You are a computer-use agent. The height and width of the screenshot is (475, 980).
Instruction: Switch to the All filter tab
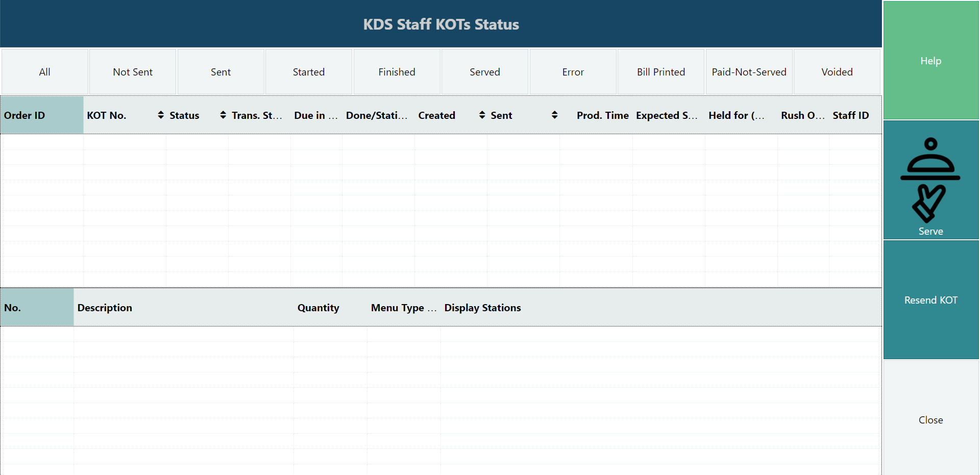click(x=45, y=72)
